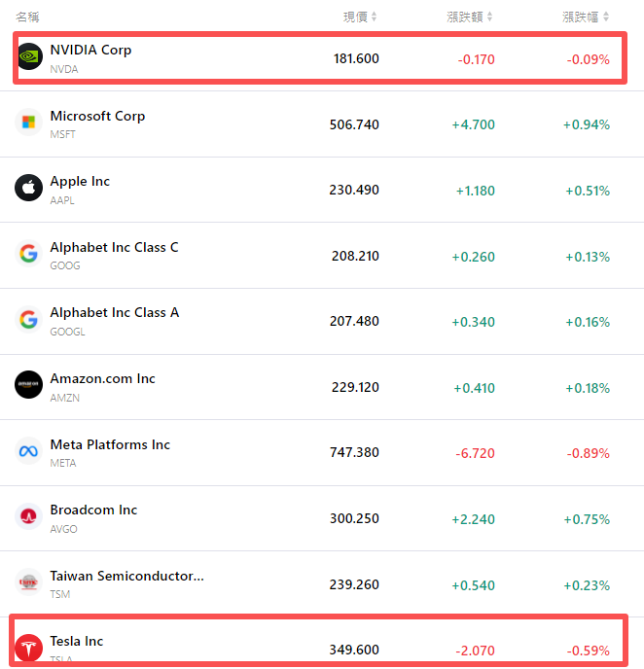
Task: Sort by 漲跌額 column arrow
Action: (490, 17)
